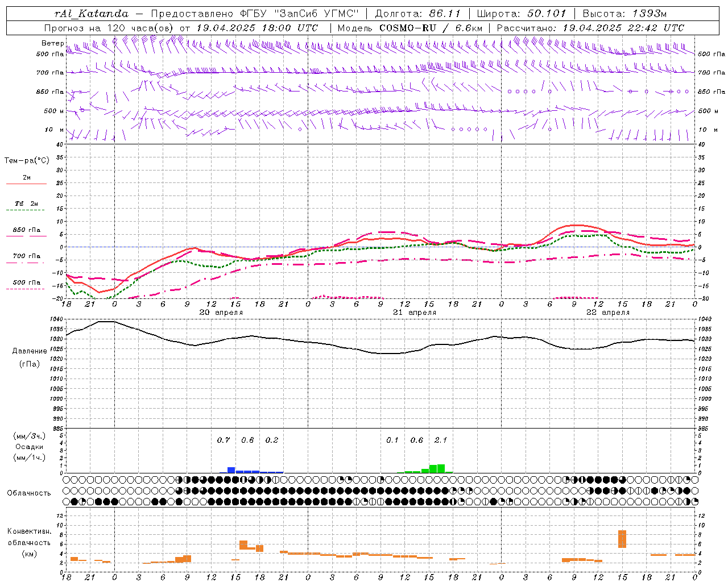728x582 pixels.
Task: Click the (мм/1ч.) units label
Action: coord(29,458)
